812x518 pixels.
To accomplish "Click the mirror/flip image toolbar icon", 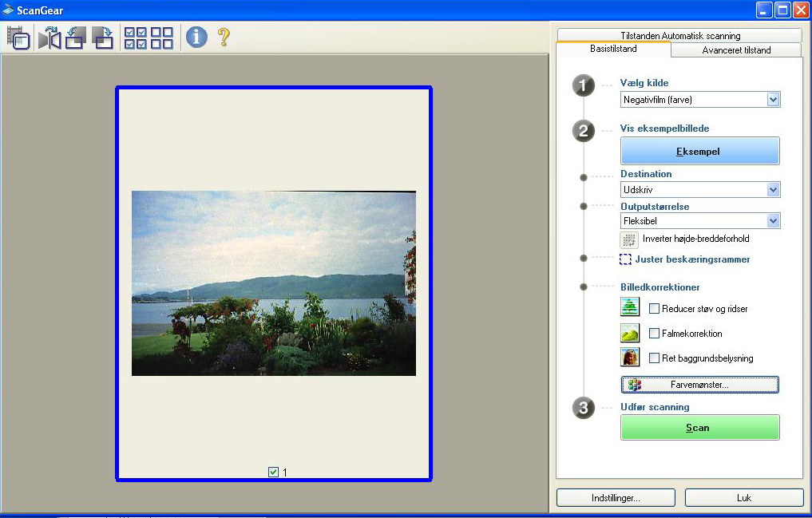I will [x=49, y=38].
